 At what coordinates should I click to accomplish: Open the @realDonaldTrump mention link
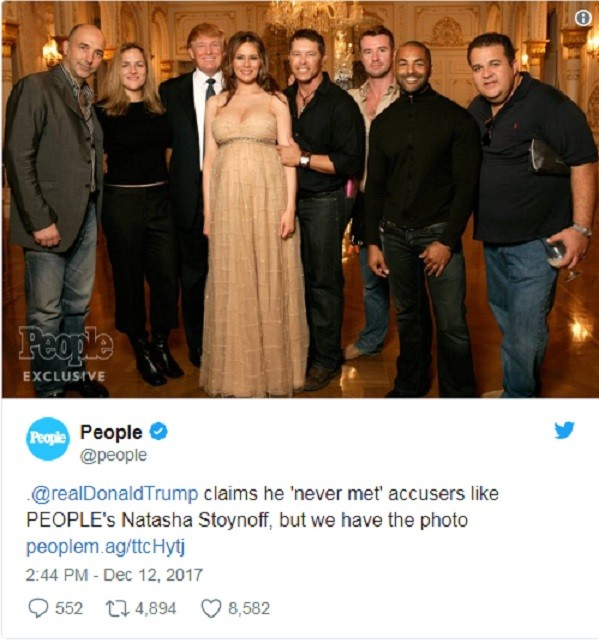112,493
